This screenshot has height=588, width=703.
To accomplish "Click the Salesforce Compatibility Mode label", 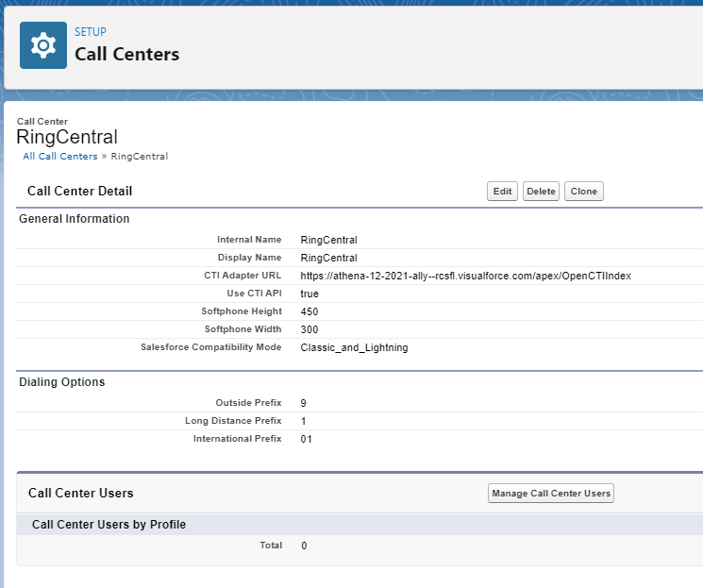I will 211,347.
